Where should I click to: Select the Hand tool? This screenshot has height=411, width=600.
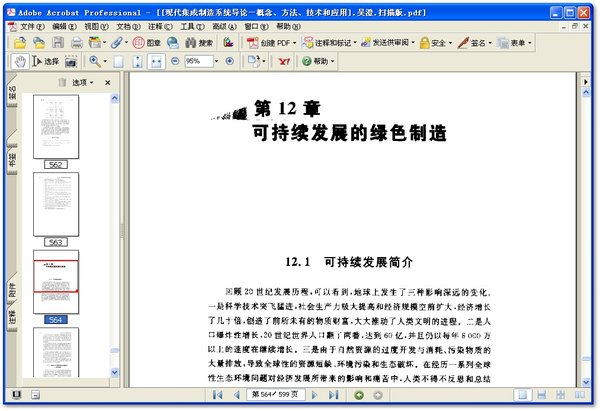pos(20,61)
